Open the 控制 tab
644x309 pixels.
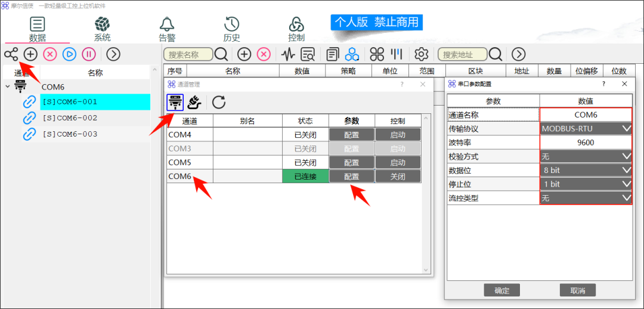coord(296,30)
